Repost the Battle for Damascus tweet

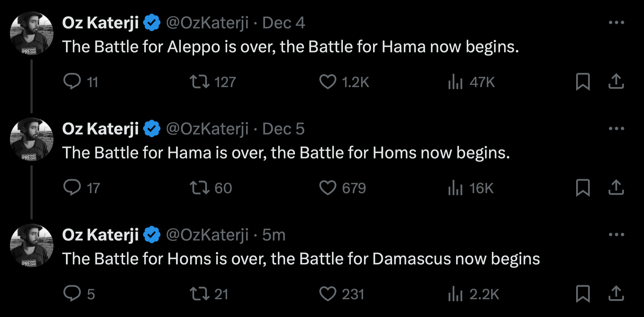click(x=199, y=294)
